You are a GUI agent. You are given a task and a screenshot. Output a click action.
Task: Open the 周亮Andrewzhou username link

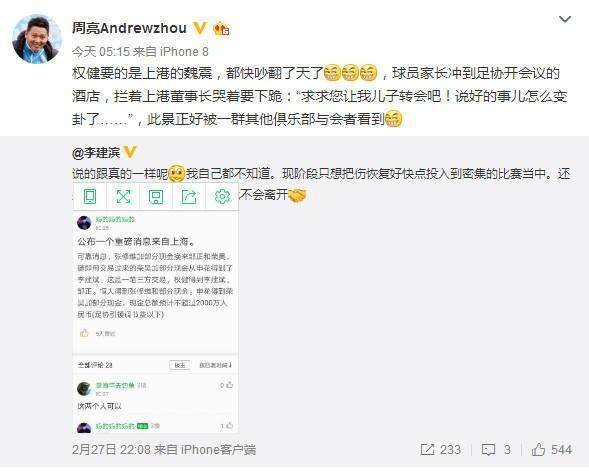(x=129, y=28)
